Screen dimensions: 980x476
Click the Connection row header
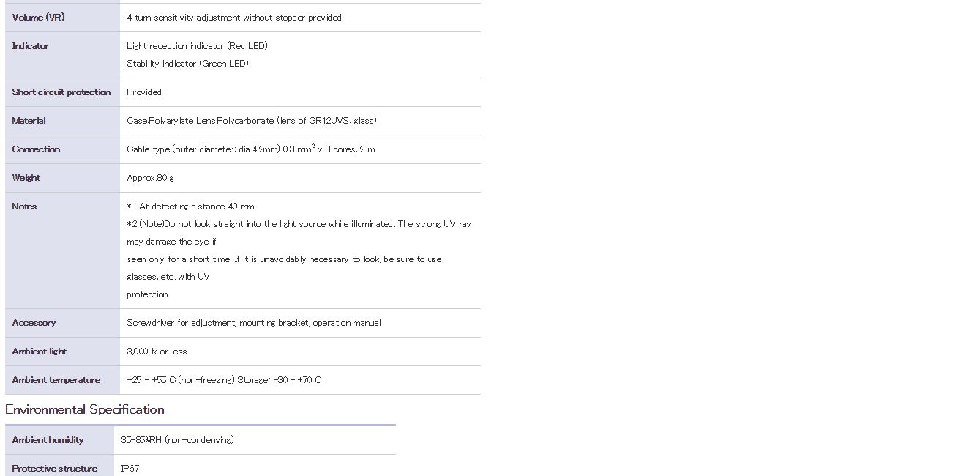62,149
